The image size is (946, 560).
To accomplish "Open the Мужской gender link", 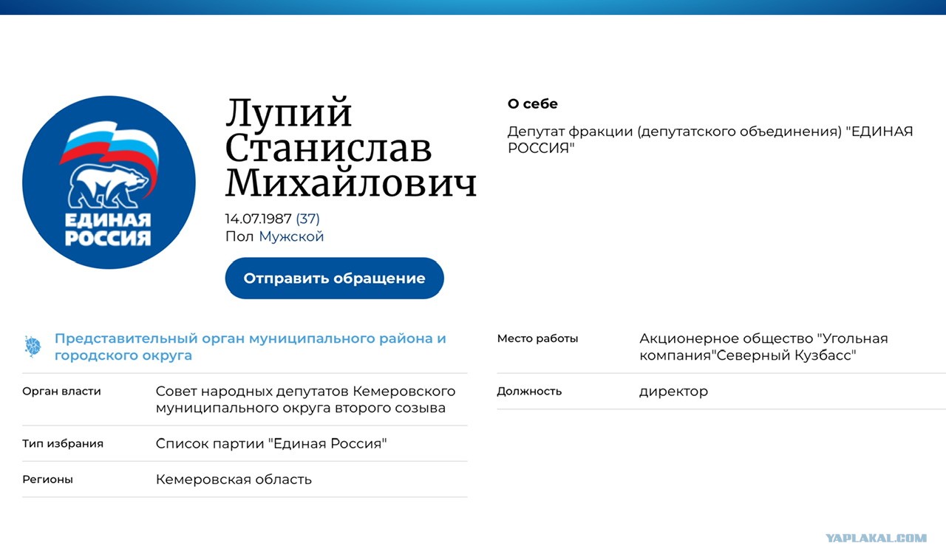I will click(x=291, y=236).
